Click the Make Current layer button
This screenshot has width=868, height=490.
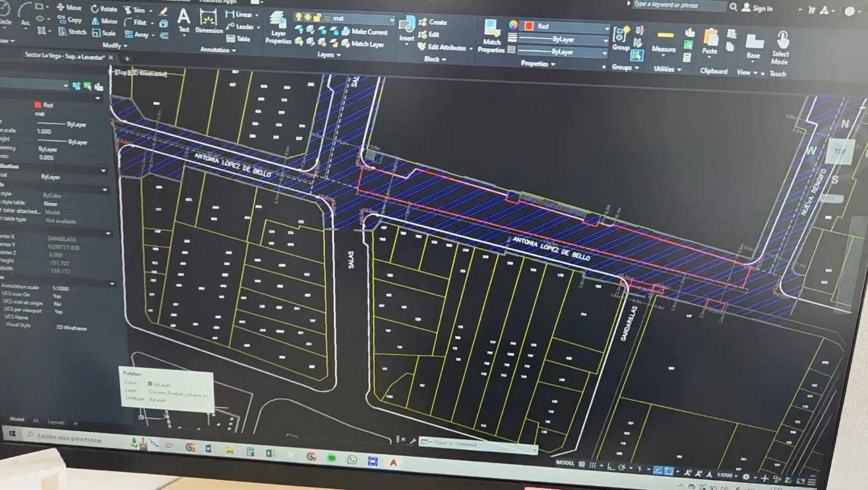click(365, 32)
